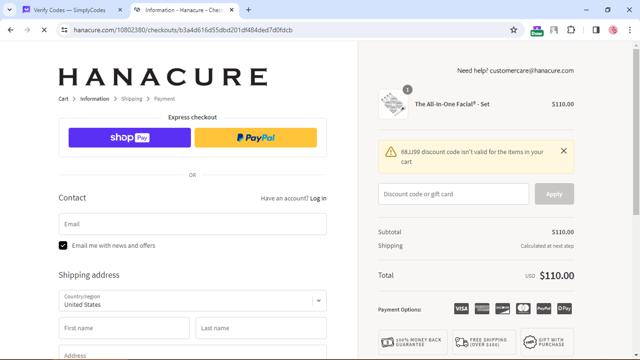Focus the Discount code or gift card field
This screenshot has height=360, width=640.
coord(453,194)
